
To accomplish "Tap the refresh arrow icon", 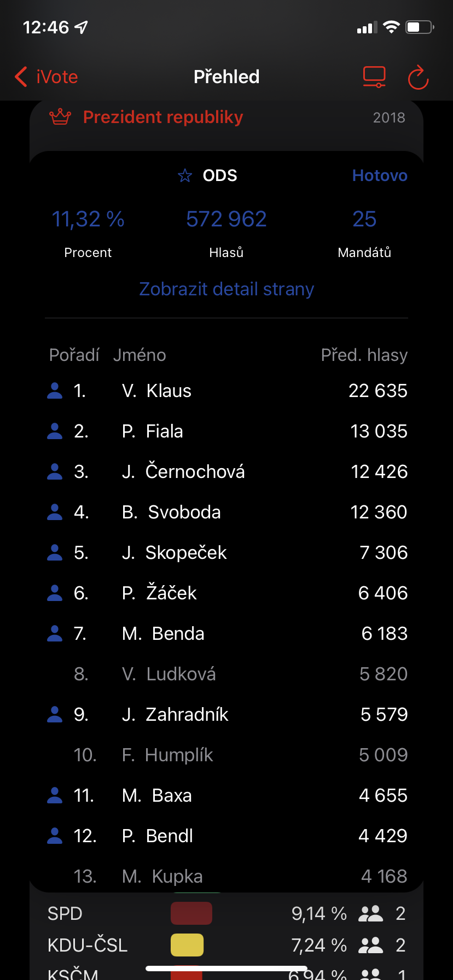I will [x=418, y=78].
